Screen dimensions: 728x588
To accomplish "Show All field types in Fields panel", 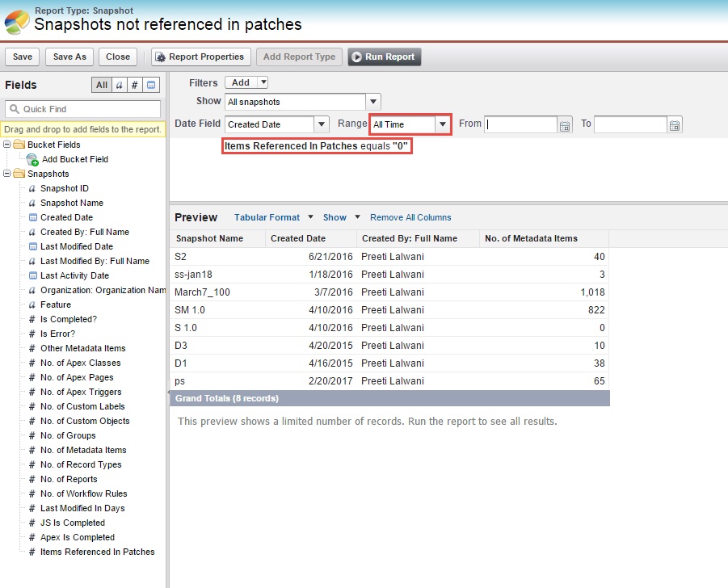I will point(101,85).
